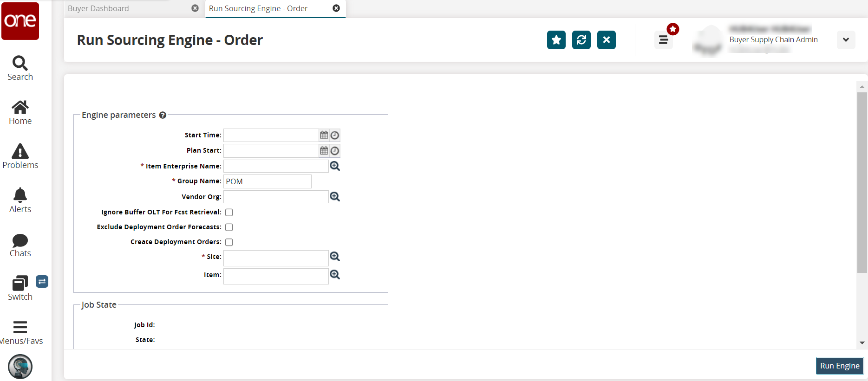Image resolution: width=868 pixels, height=381 pixels.
Task: Close page using the teal X button
Action: click(x=607, y=40)
